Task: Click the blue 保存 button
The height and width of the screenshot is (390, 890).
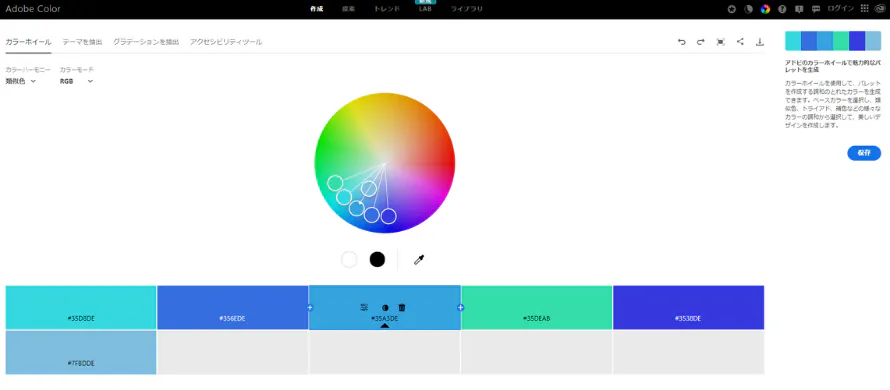Action: point(864,153)
